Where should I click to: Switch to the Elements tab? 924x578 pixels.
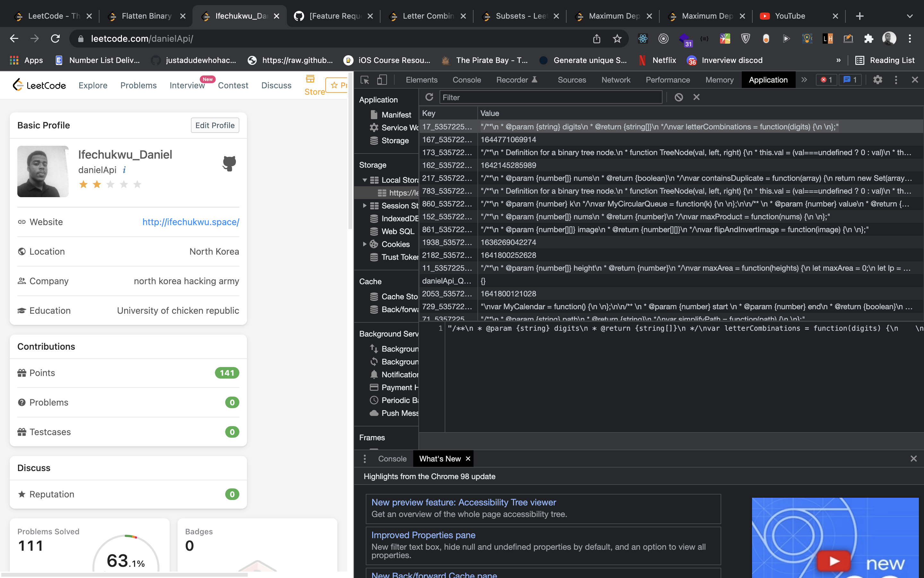pyautogui.click(x=422, y=80)
